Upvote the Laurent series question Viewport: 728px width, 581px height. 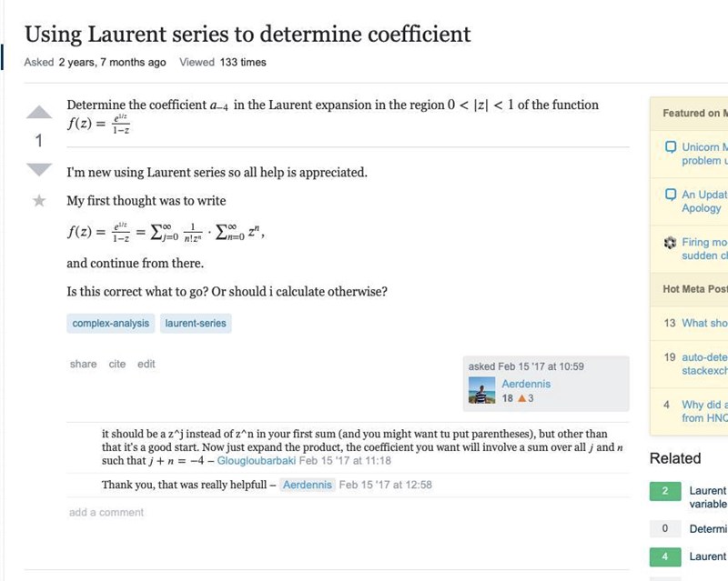tap(38, 114)
